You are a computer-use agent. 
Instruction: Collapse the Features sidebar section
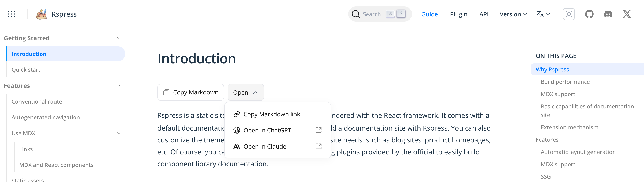[x=119, y=85]
